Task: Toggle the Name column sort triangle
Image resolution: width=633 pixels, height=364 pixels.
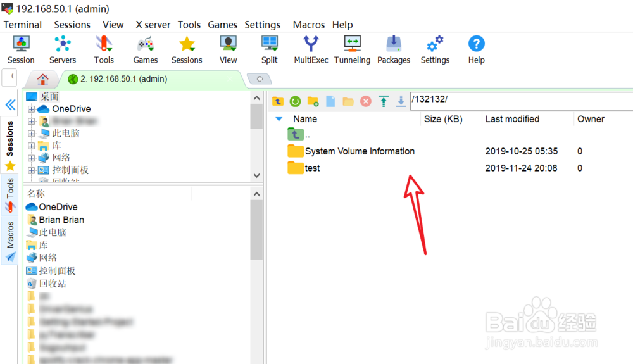Action: pyautogui.click(x=279, y=119)
